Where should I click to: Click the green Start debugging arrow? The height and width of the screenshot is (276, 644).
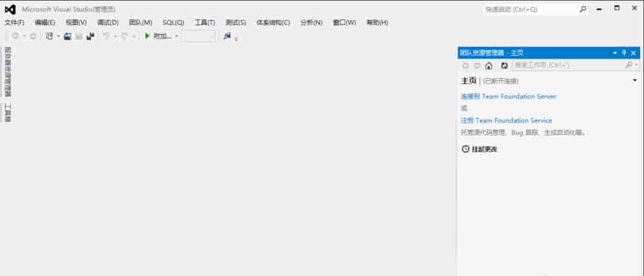[148, 36]
